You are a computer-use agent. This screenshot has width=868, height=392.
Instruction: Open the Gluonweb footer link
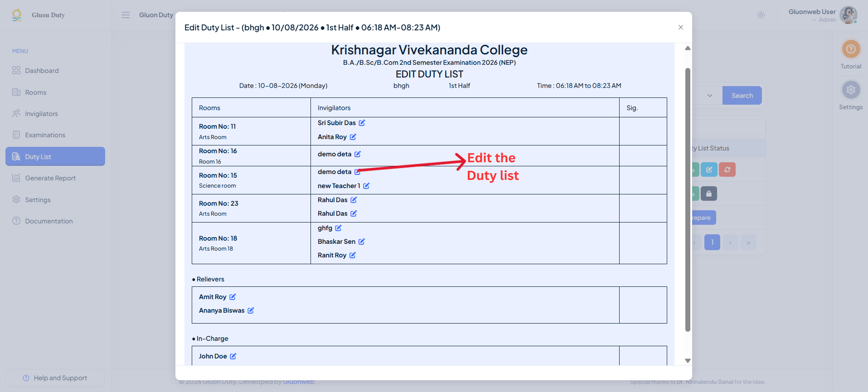click(x=298, y=382)
